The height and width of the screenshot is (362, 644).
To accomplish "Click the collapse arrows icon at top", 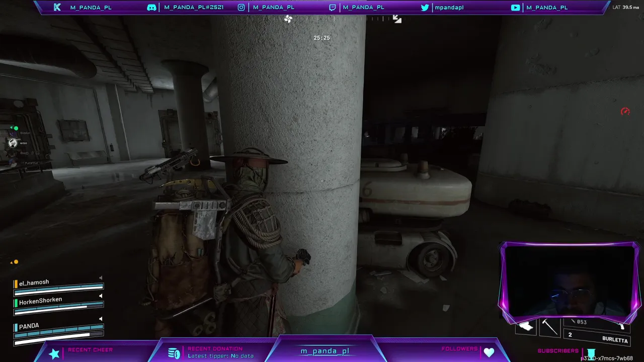I will [x=397, y=19].
